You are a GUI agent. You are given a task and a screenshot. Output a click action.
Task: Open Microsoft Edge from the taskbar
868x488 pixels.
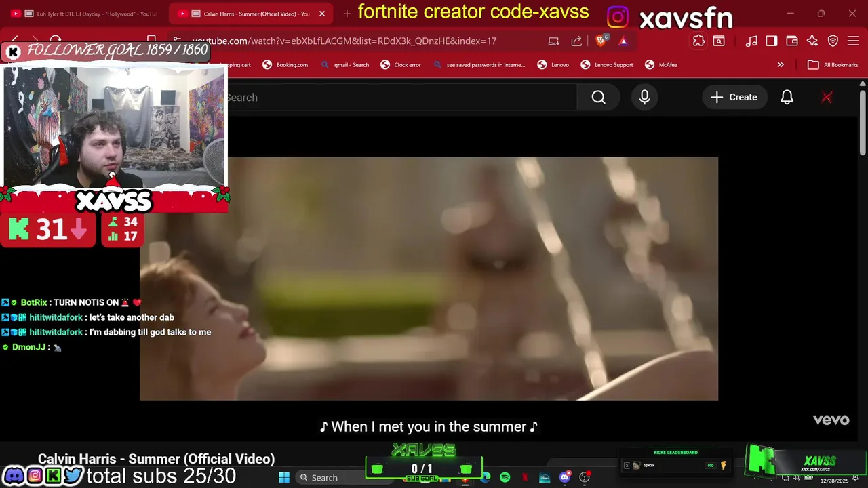pyautogui.click(x=486, y=477)
